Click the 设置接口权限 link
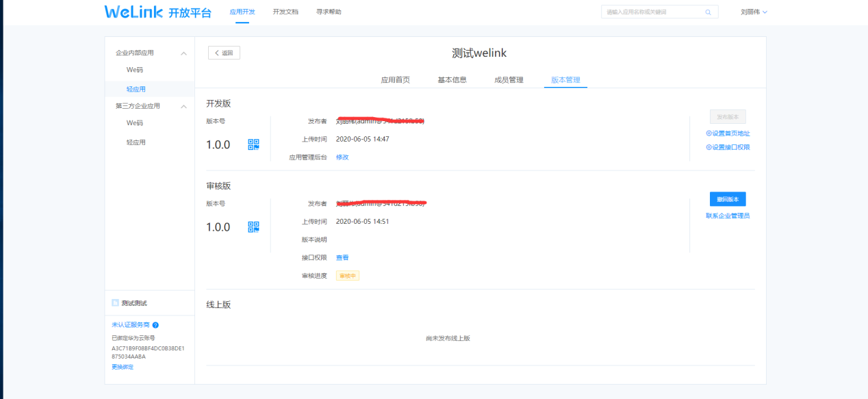Viewport: 868px width, 399px height. click(728, 147)
